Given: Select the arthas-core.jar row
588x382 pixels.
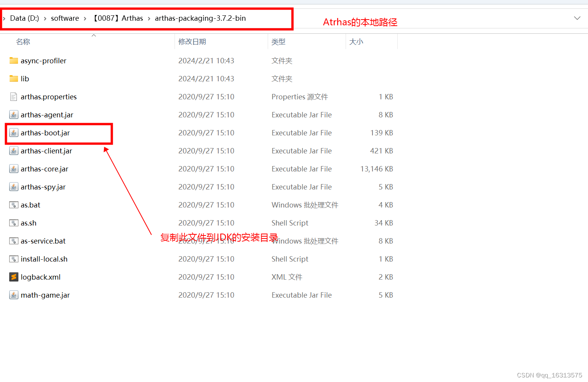Looking at the screenshot, I should [44, 168].
